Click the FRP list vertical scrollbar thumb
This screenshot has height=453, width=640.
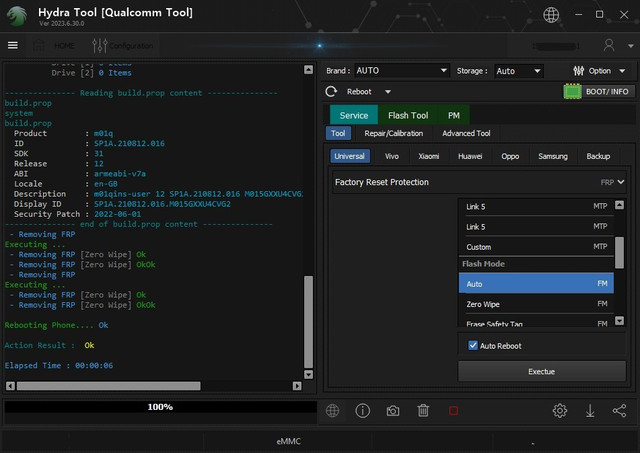(x=619, y=252)
